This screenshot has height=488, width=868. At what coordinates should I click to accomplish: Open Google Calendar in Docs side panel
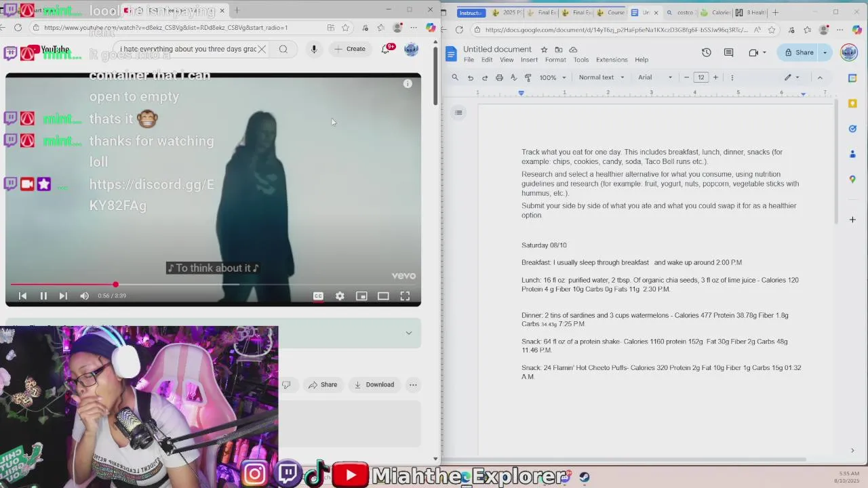click(x=852, y=78)
